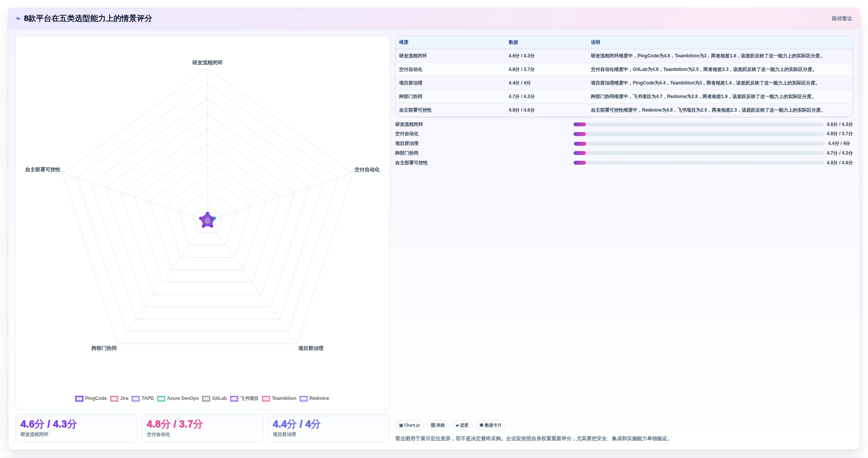Click the 交付自动化 radar axis label
Screen dimensions: 868x458
tap(367, 170)
